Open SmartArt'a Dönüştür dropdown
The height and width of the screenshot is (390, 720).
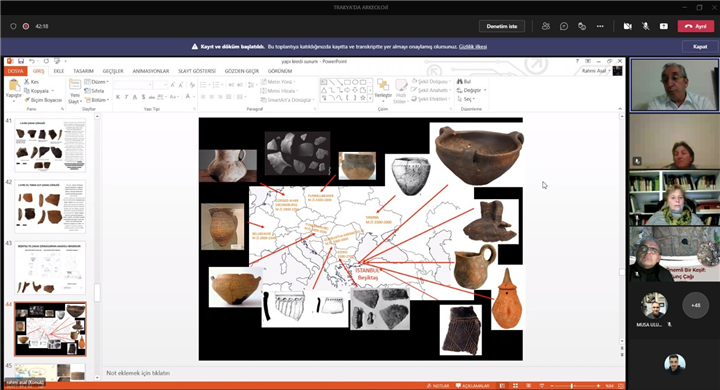tap(287, 100)
